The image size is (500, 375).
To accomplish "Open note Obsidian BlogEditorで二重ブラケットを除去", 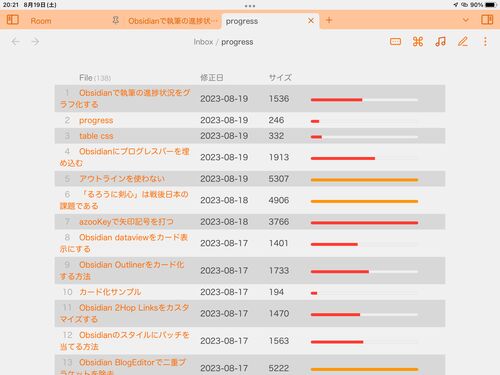I will coord(123,367).
